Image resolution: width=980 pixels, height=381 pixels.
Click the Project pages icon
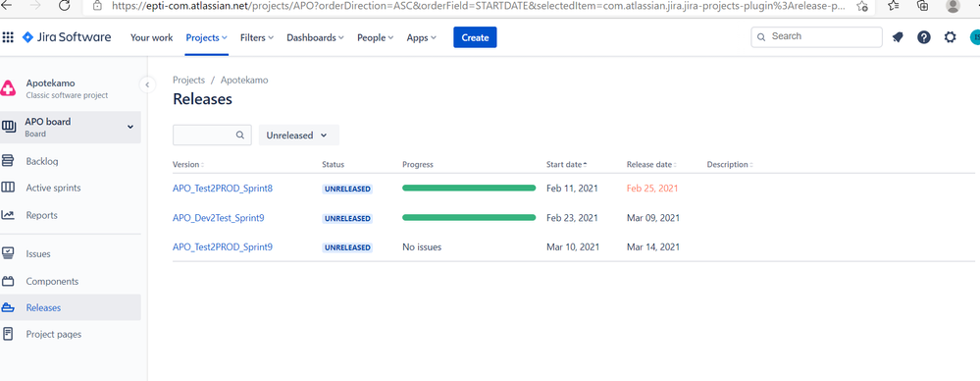click(x=8, y=334)
